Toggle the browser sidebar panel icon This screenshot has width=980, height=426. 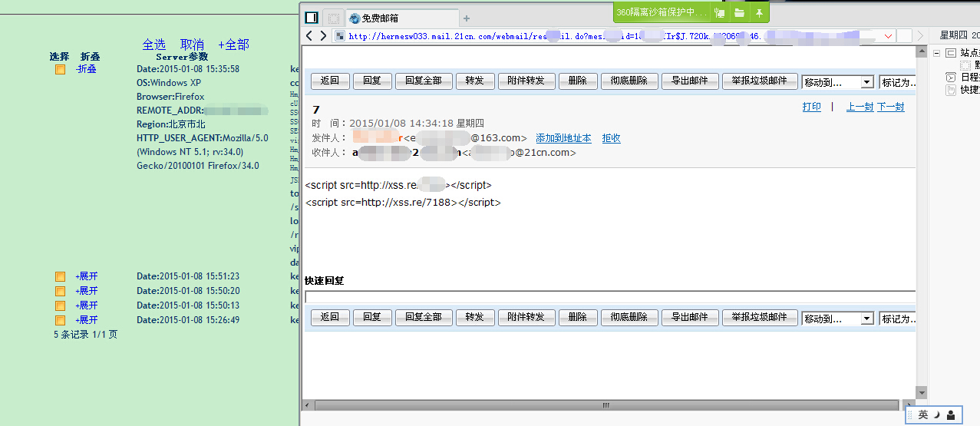pyautogui.click(x=311, y=17)
